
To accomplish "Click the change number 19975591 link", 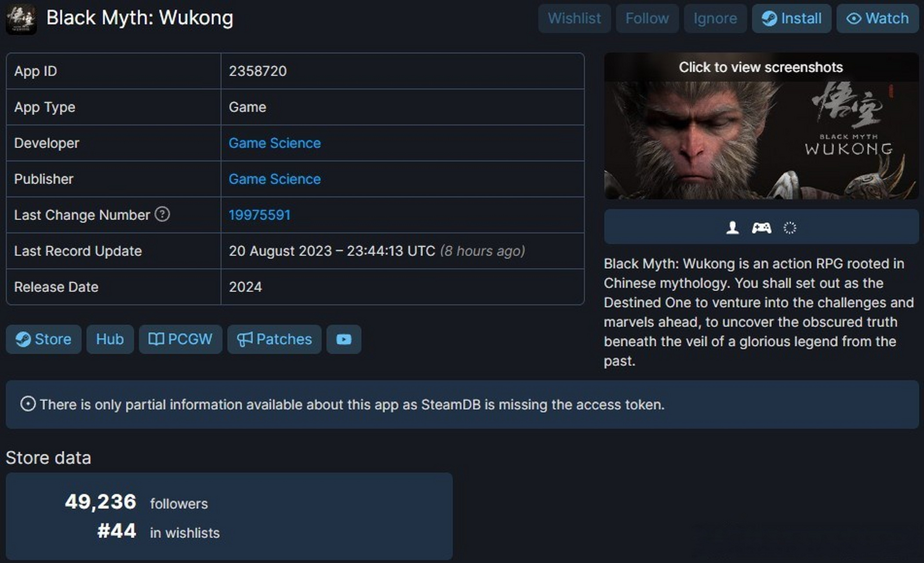I will point(259,215).
